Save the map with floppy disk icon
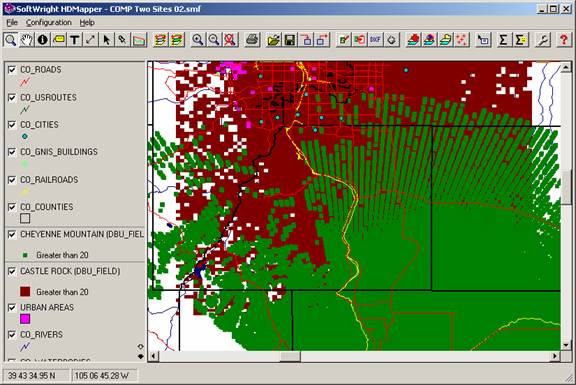Screen dimensions: 576x385 [x=290, y=39]
